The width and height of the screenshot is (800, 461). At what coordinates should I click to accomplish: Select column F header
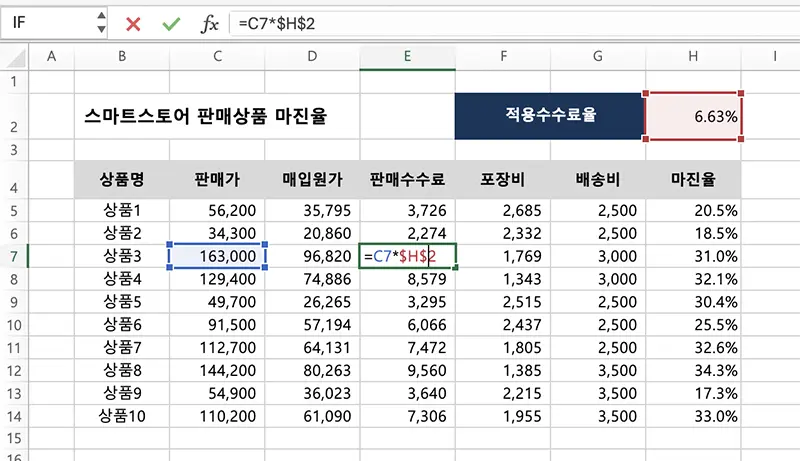(503, 57)
